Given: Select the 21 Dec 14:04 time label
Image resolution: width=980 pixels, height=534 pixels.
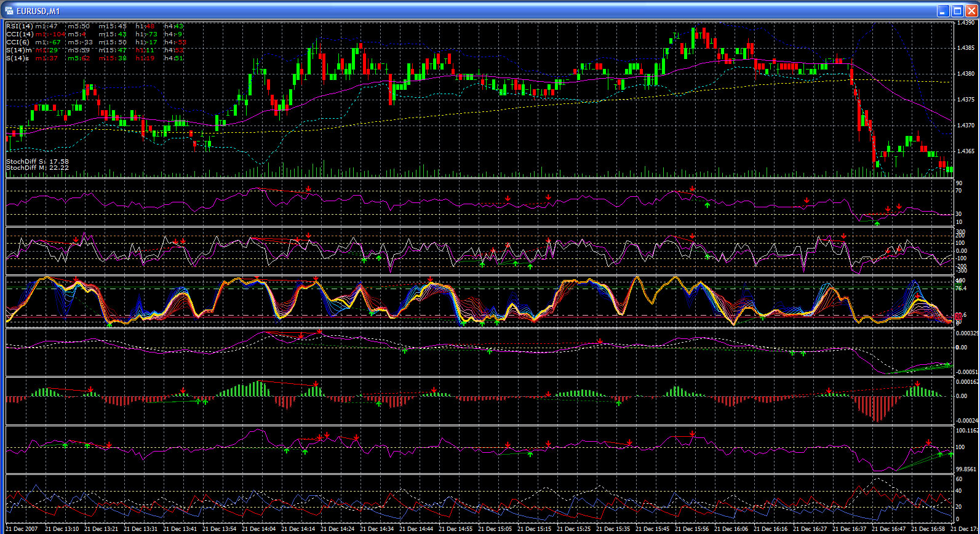Looking at the screenshot, I should pos(259,529).
